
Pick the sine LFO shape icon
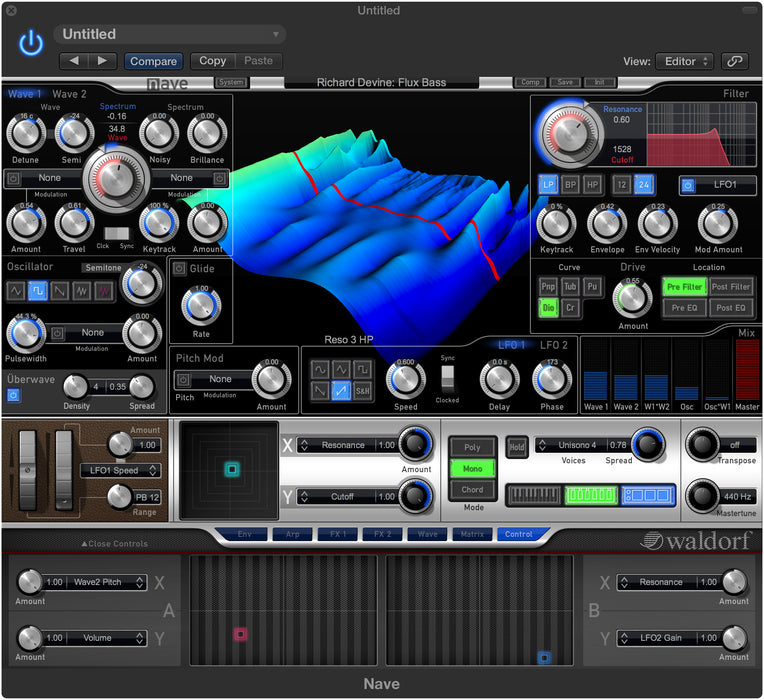click(319, 370)
